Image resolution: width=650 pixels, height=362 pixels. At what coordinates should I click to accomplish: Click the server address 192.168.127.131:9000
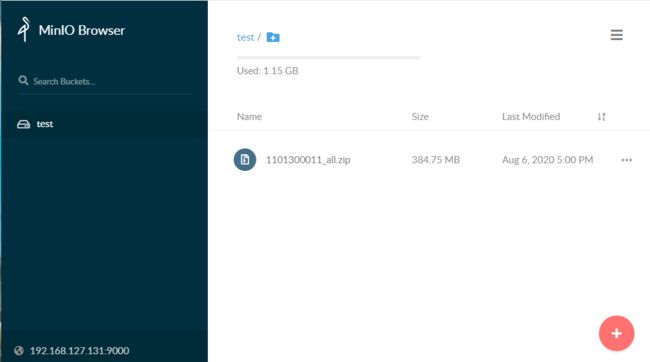pos(79,350)
